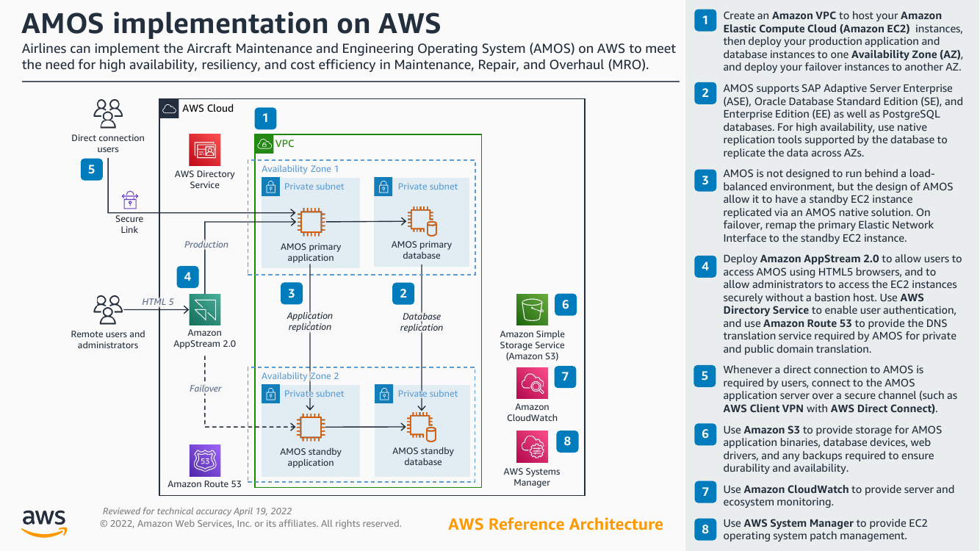The width and height of the screenshot is (980, 551).
Task: Click the AWS Cloud icon in the diagram corner
Action: coord(169,109)
